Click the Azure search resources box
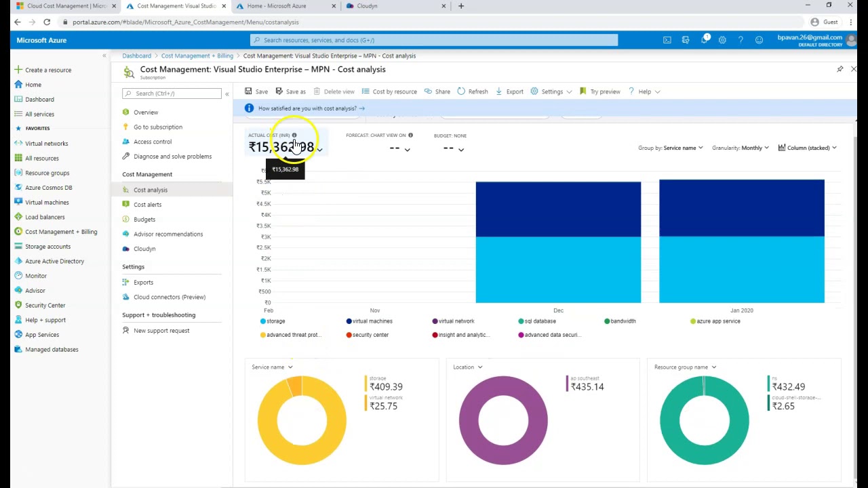The image size is (868, 488). 434,40
